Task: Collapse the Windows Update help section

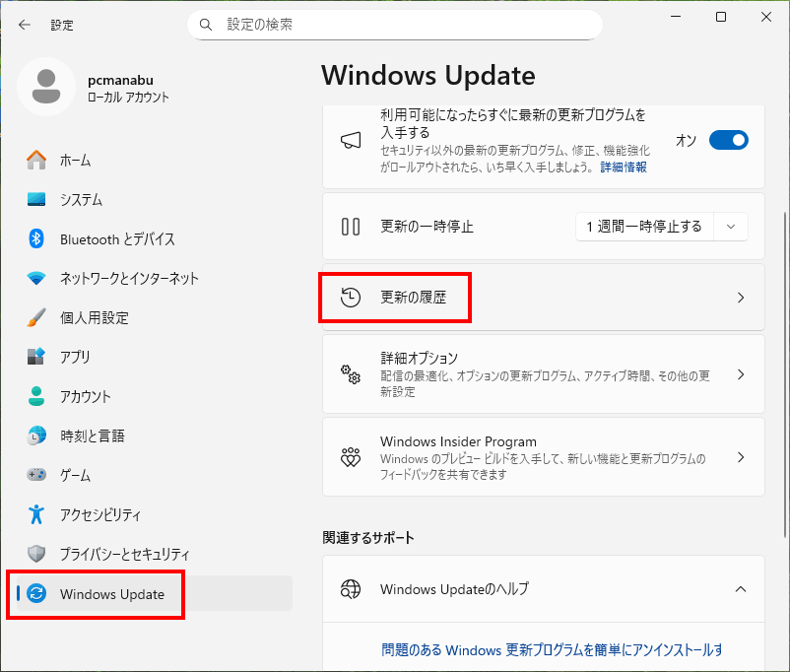Action: [x=741, y=589]
